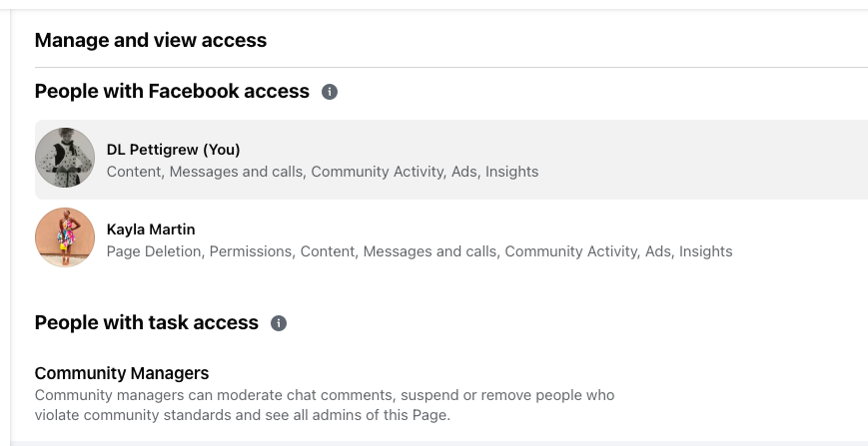The image size is (868, 446).
Task: Click info icon beside People with Facebook access
Action: click(x=330, y=92)
